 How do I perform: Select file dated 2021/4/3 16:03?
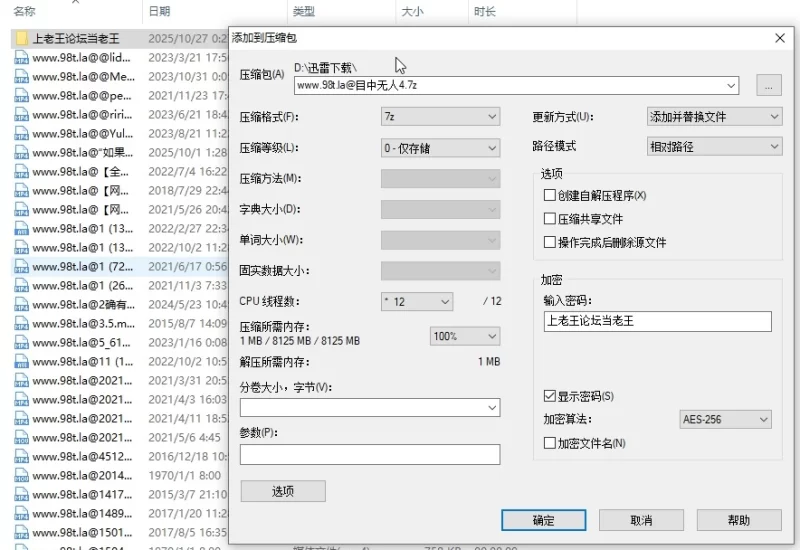point(121,399)
